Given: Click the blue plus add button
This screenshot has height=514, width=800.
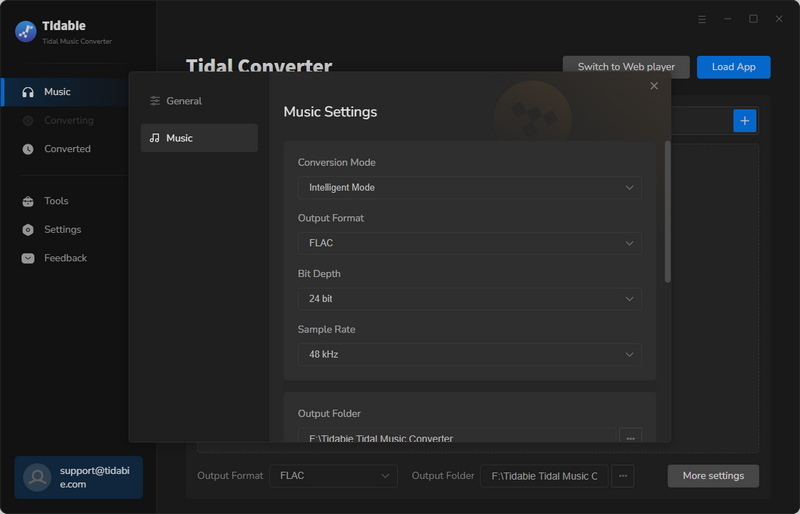Looking at the screenshot, I should pyautogui.click(x=744, y=121).
